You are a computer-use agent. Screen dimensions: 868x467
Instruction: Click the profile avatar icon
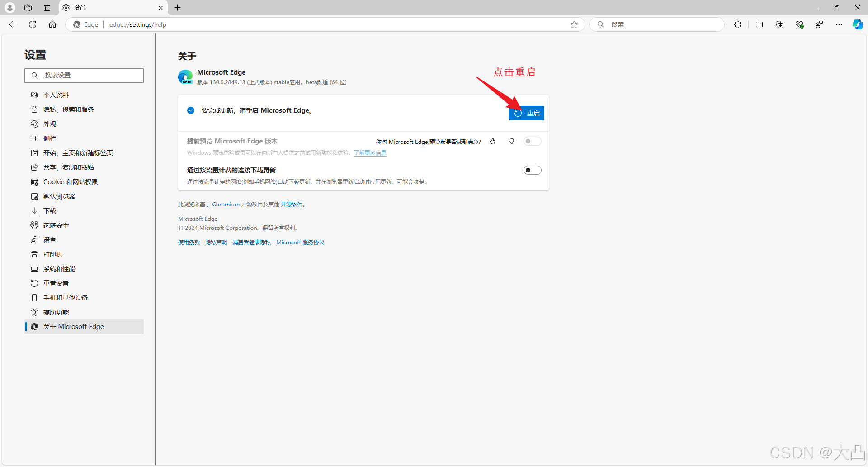[x=10, y=8]
